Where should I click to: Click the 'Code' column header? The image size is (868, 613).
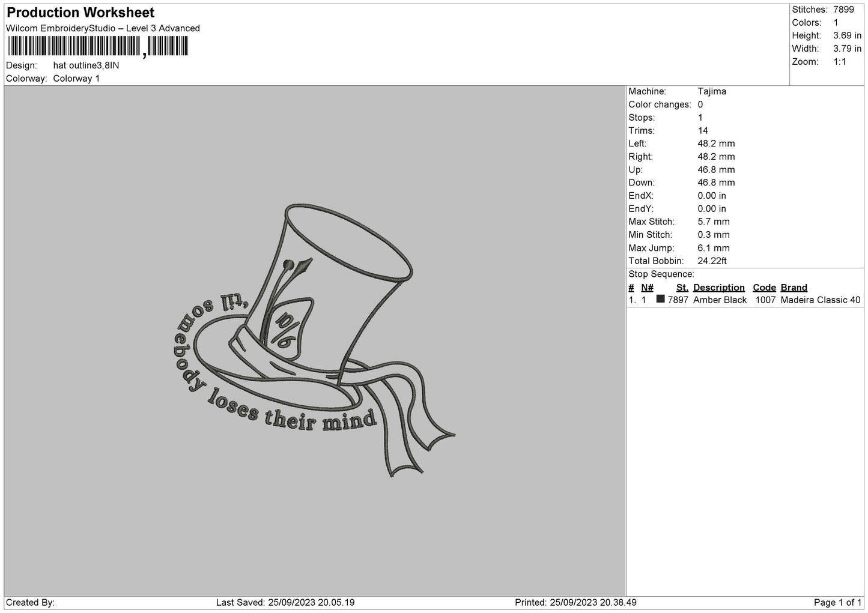[764, 288]
